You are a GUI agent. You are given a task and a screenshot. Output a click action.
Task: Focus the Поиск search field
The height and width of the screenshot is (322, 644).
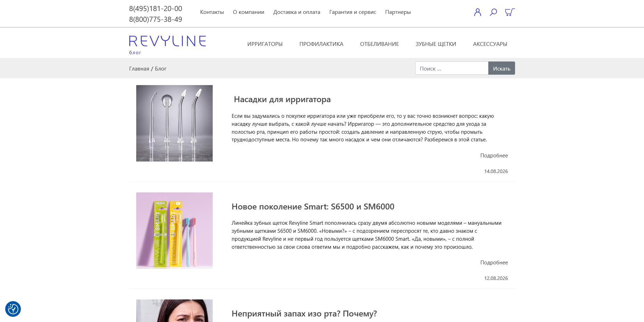(452, 68)
